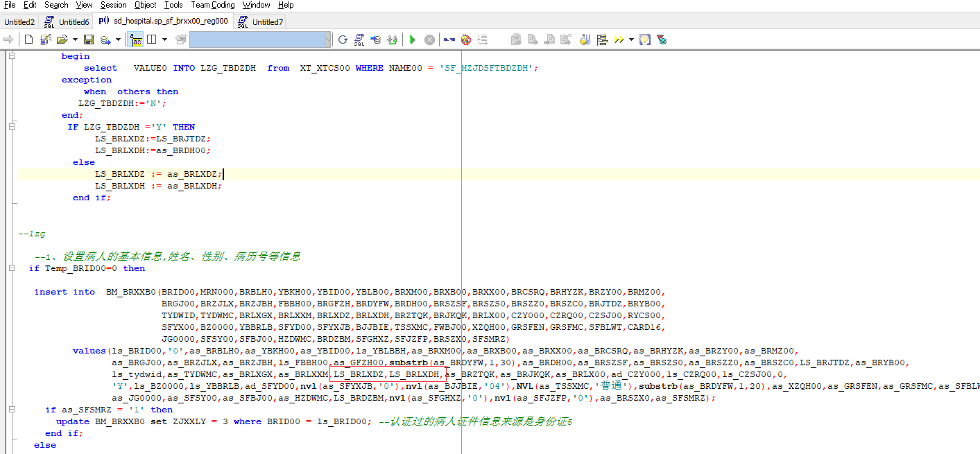Collapse the fold at 'IF LZG_TBDZDH' line
Screen dimensions: 980x454
point(12,127)
